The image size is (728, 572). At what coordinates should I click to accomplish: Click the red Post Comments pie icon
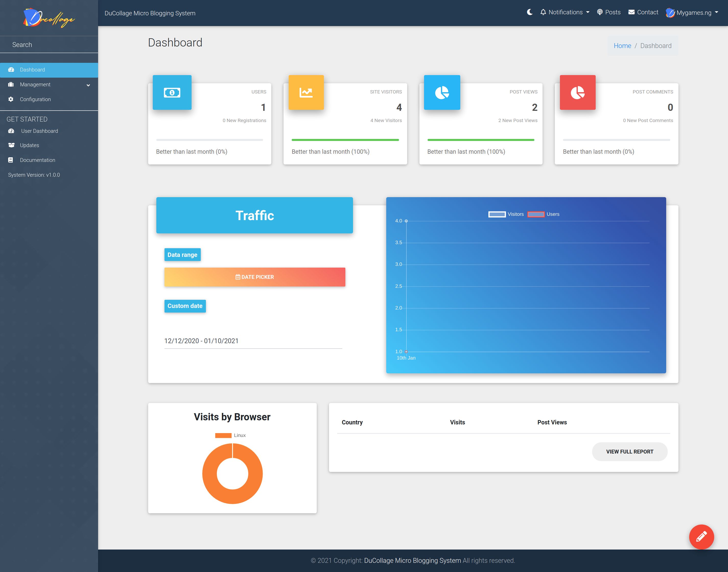tap(578, 92)
